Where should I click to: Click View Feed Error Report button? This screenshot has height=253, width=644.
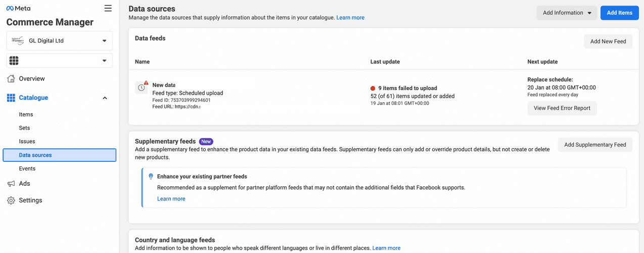tap(562, 108)
